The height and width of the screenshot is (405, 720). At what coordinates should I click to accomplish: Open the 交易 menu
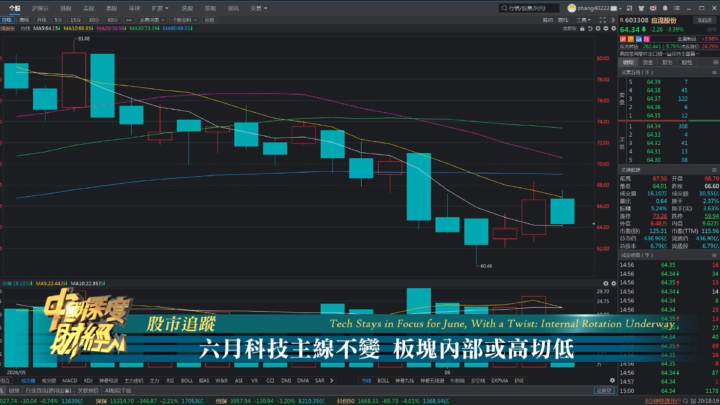coord(259,8)
